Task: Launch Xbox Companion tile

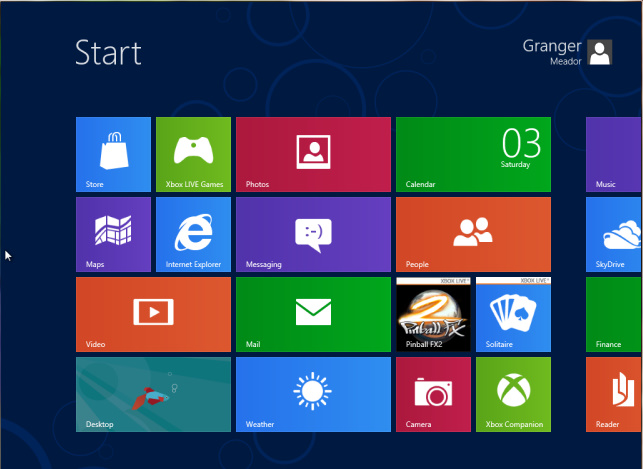Action: (513, 394)
